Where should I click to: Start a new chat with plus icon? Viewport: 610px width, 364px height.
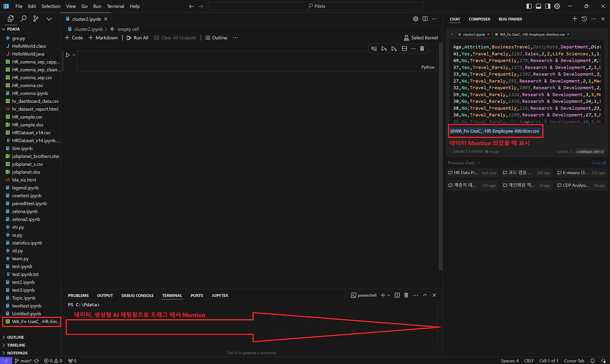pos(575,19)
